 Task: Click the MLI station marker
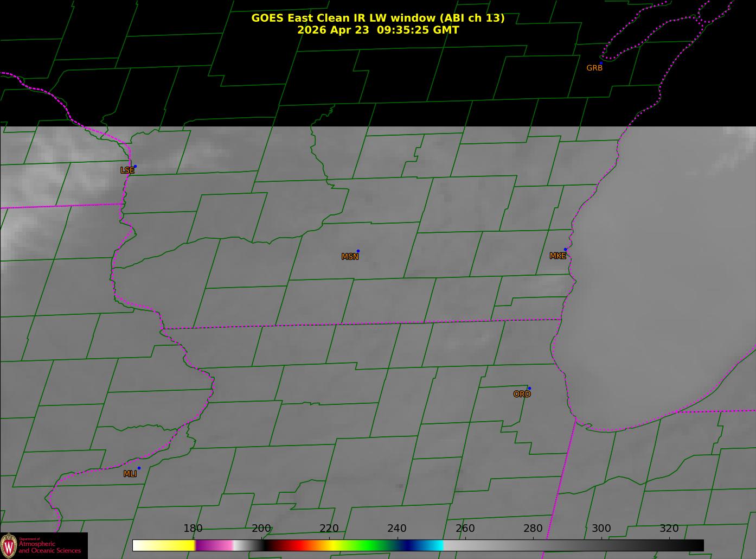click(139, 468)
